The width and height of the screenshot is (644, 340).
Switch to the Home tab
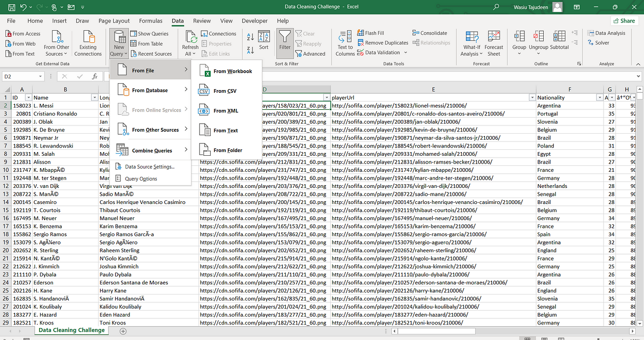(35, 21)
